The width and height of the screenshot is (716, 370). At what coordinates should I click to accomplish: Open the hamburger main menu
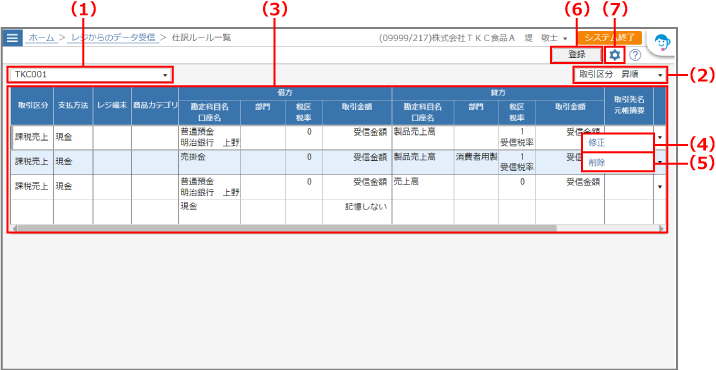click(12, 38)
